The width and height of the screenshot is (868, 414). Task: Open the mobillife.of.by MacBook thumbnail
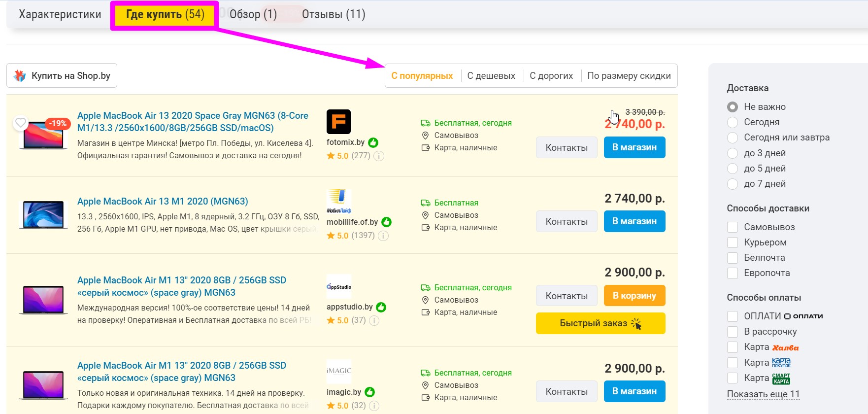pyautogui.click(x=43, y=215)
